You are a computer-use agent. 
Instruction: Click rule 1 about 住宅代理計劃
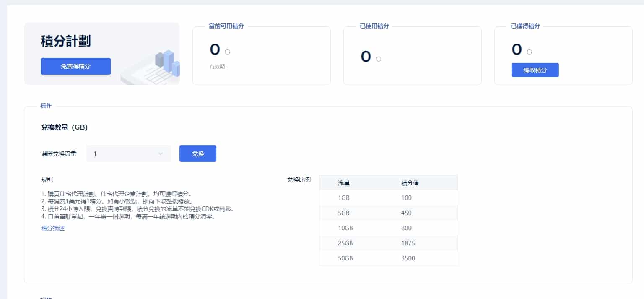click(117, 194)
